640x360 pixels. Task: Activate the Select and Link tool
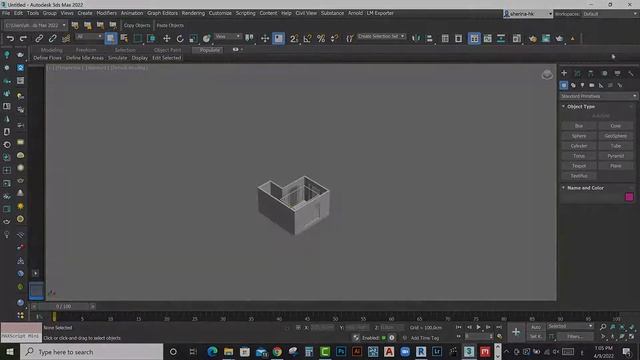pyautogui.click(x=39, y=38)
